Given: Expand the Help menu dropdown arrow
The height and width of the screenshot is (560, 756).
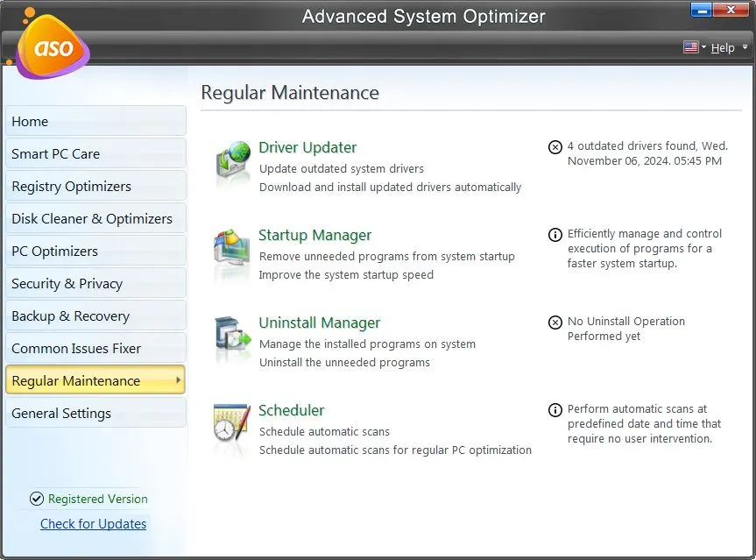Looking at the screenshot, I should 745,47.
